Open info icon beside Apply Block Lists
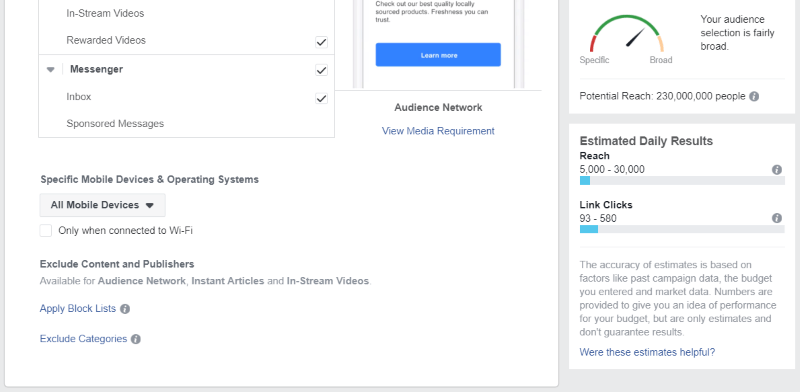The width and height of the screenshot is (800, 392). tap(125, 309)
